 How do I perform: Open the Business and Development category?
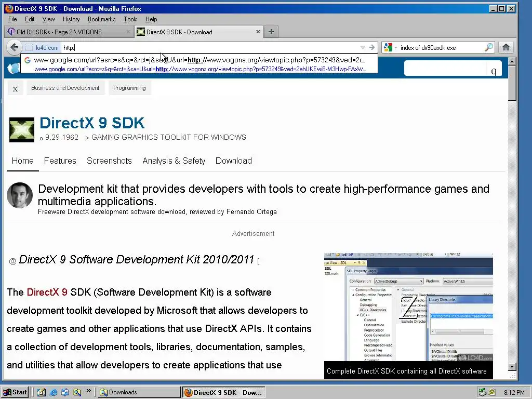[x=65, y=88]
